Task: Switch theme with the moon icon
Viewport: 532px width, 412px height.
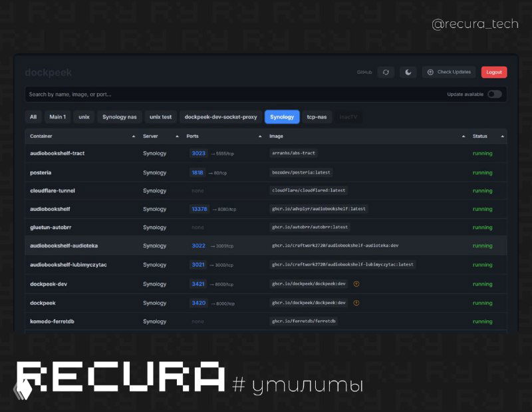Action: 408,72
